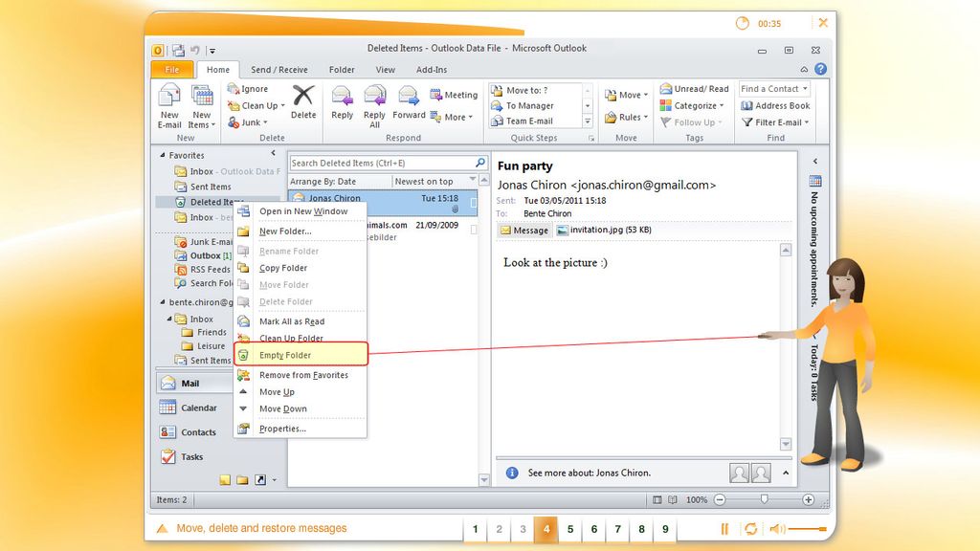980x551 pixels.
Task: Click the Folder List icon at bottom
Action: pos(242,480)
